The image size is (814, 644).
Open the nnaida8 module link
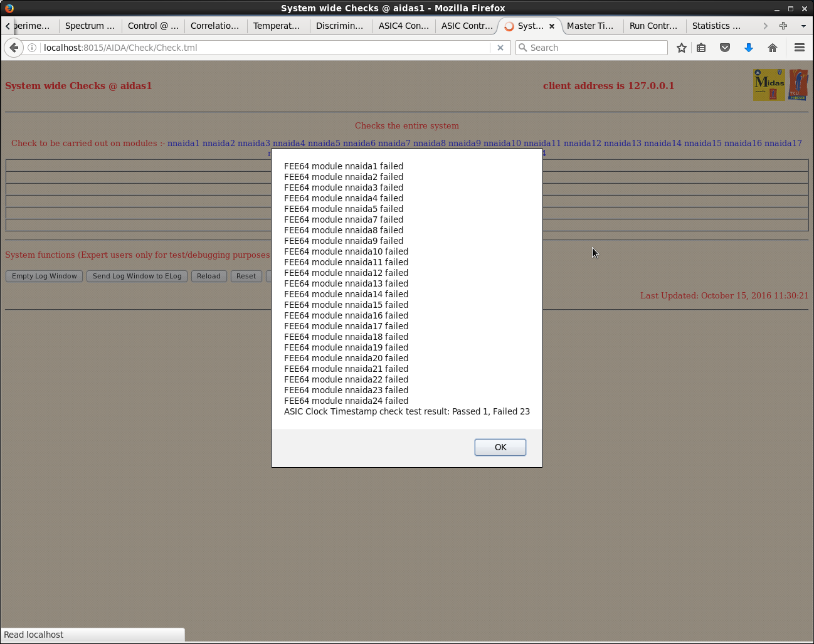click(x=430, y=143)
